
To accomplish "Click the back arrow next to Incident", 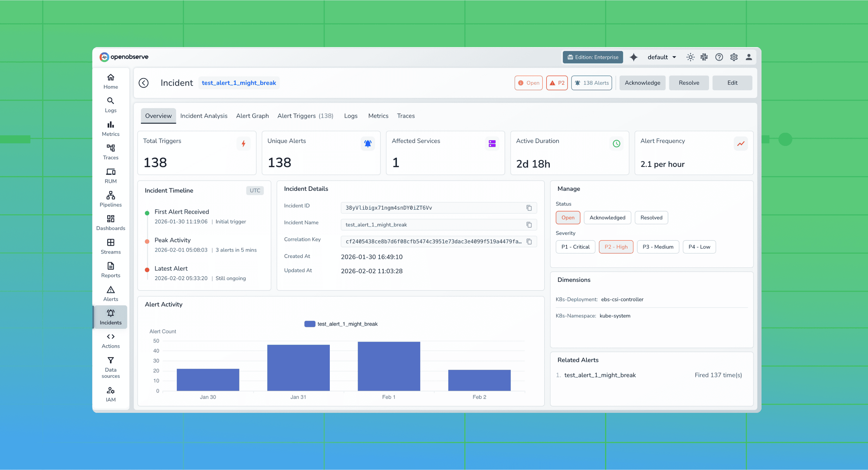I will 144,83.
